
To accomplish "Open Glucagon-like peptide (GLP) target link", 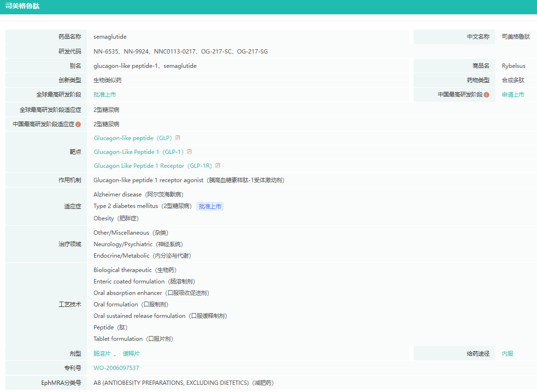I will point(133,138).
